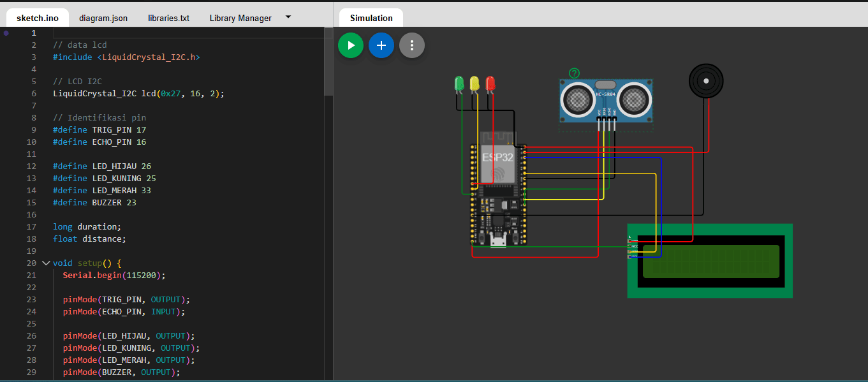Click the "float distance;" line
This screenshot has height=382, width=868.
(89, 239)
